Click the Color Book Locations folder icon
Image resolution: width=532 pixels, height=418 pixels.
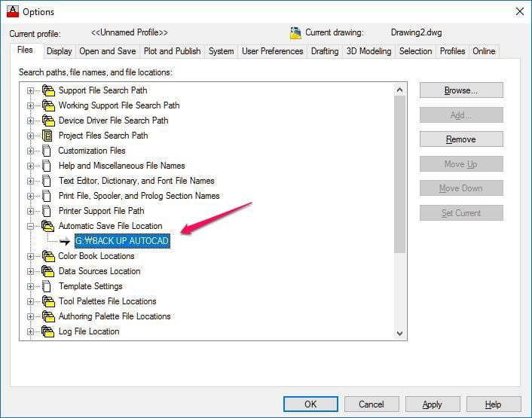click(x=49, y=256)
